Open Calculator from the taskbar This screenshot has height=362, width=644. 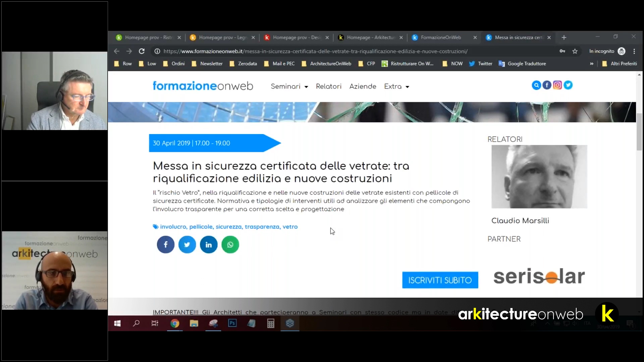pyautogui.click(x=271, y=323)
